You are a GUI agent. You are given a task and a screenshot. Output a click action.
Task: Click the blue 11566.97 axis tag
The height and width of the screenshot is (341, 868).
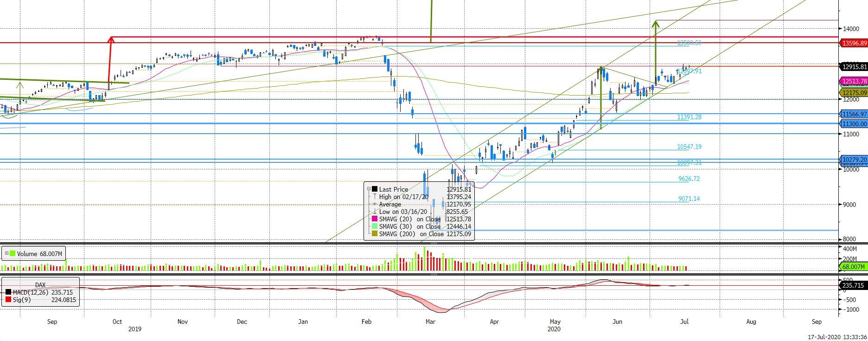(x=854, y=114)
